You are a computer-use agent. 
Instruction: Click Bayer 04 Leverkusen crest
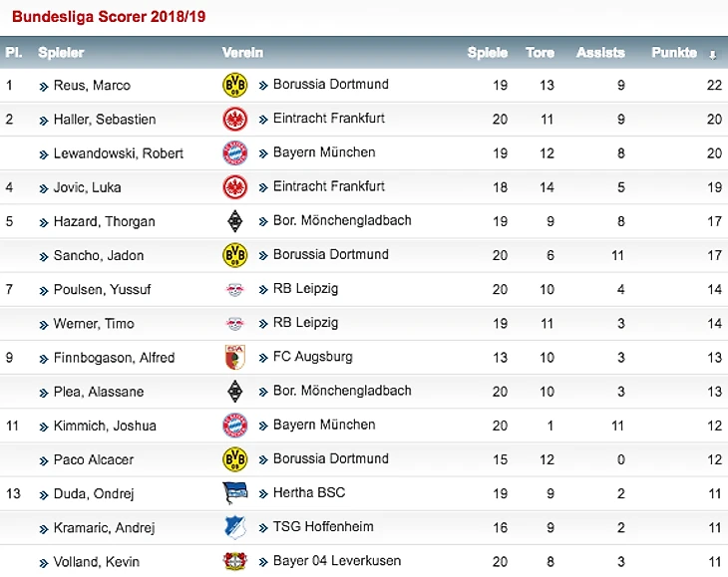(x=235, y=561)
